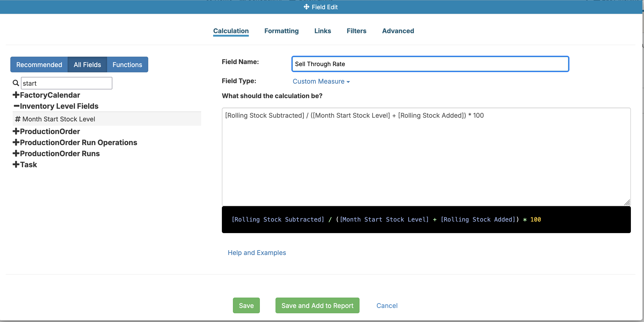Click the search magnifier icon
The image size is (644, 322).
[x=16, y=83]
